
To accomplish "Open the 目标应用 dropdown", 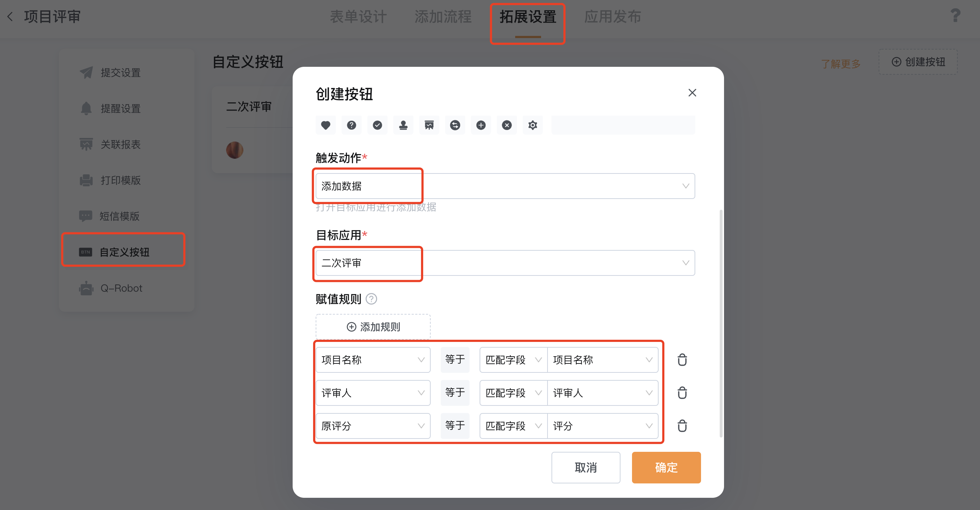I will click(x=505, y=263).
